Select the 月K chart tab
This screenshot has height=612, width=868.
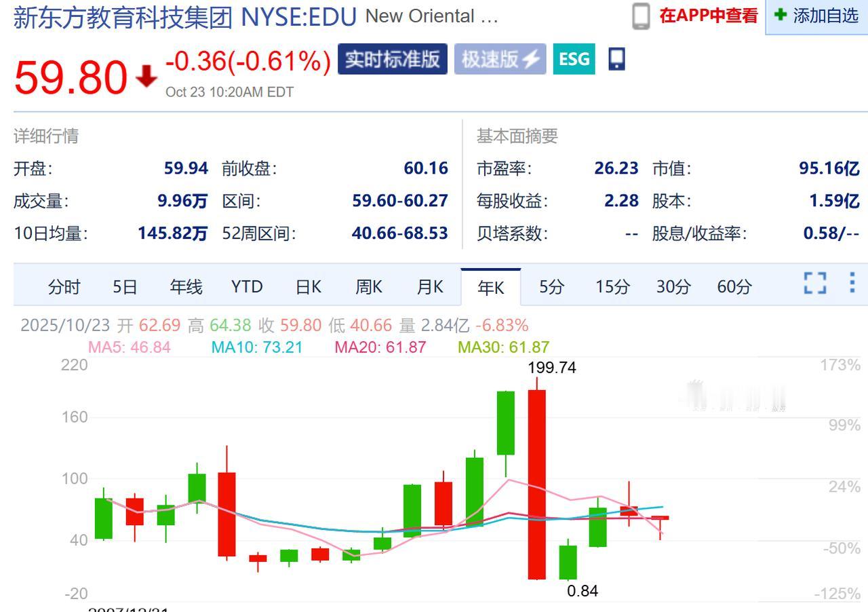(429, 287)
